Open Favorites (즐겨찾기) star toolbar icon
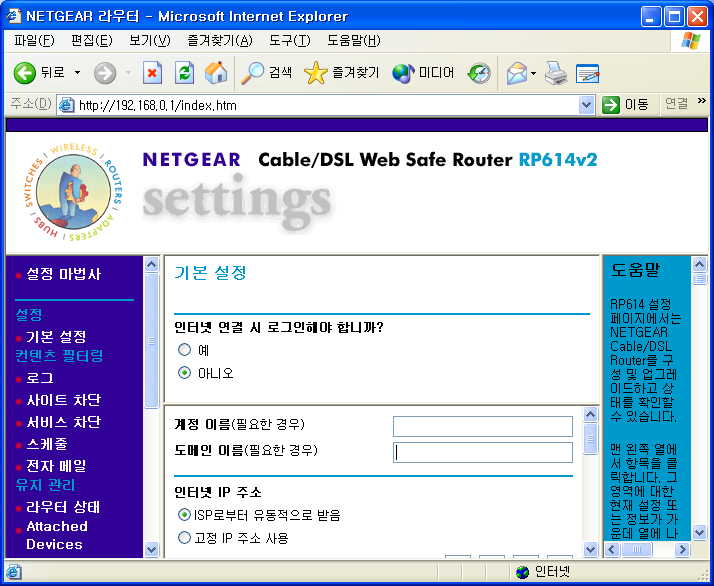The width and height of the screenshot is (714, 586). (316, 73)
